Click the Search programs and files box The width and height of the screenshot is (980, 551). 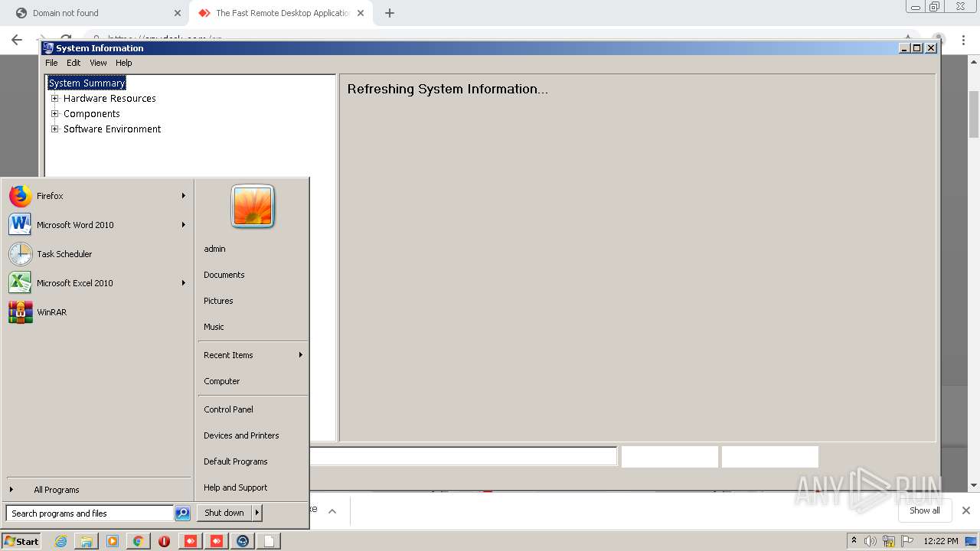(90, 514)
